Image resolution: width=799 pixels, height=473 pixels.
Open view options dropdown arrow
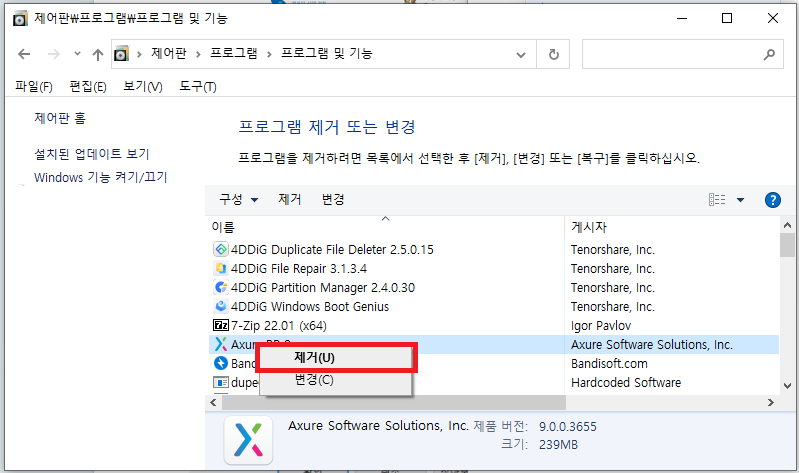[740, 200]
